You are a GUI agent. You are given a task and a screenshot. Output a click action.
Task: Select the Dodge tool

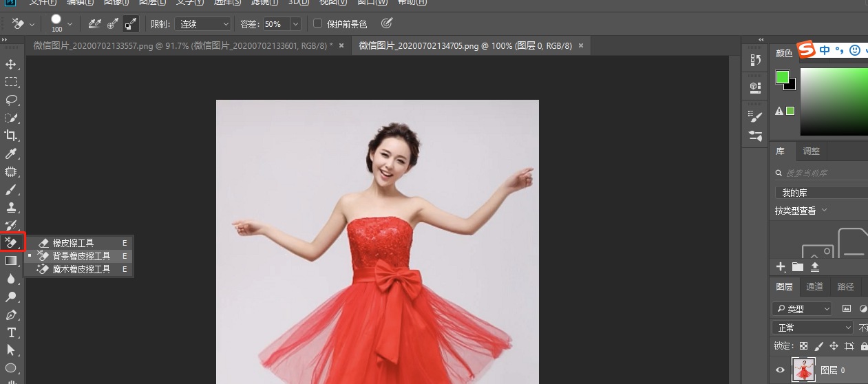11,297
